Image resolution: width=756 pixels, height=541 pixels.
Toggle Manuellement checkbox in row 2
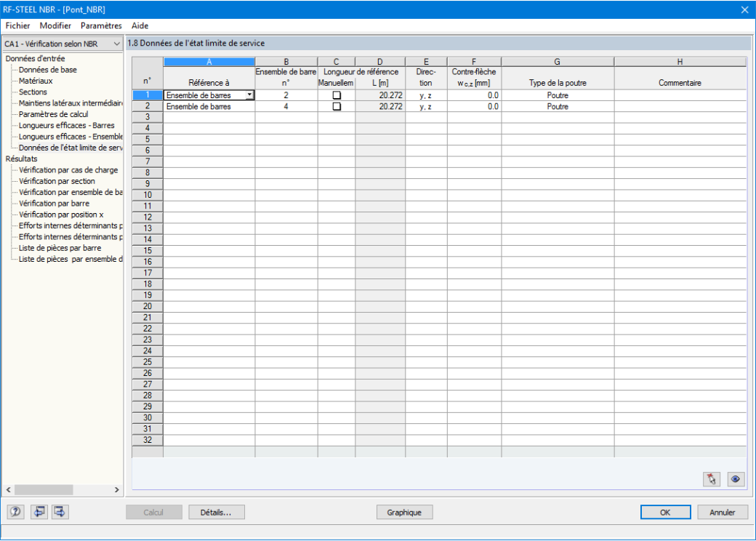click(x=337, y=107)
